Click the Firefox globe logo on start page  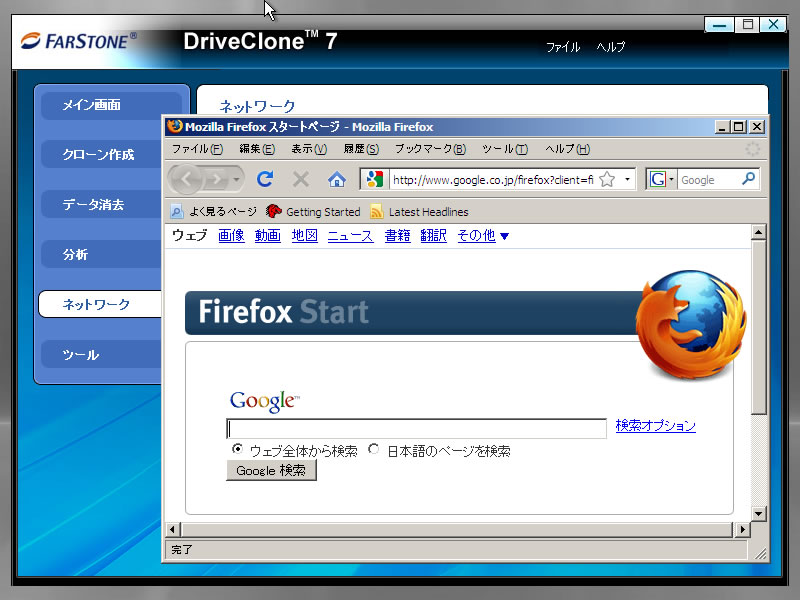click(x=691, y=324)
